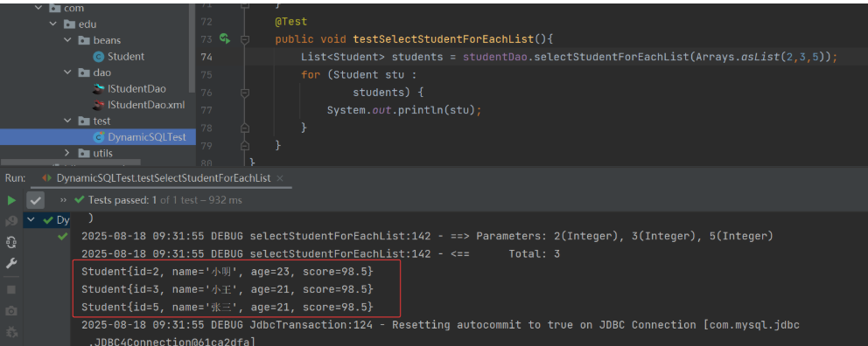Click the JdbcTransaction:124 Resetting autocommit log line

pos(440,324)
